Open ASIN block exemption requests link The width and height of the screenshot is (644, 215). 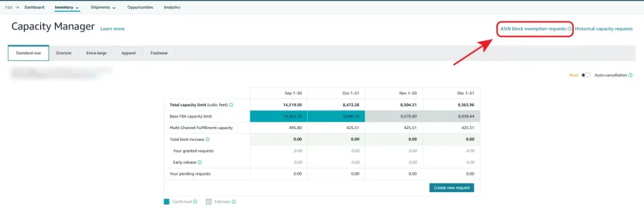pyautogui.click(x=533, y=29)
